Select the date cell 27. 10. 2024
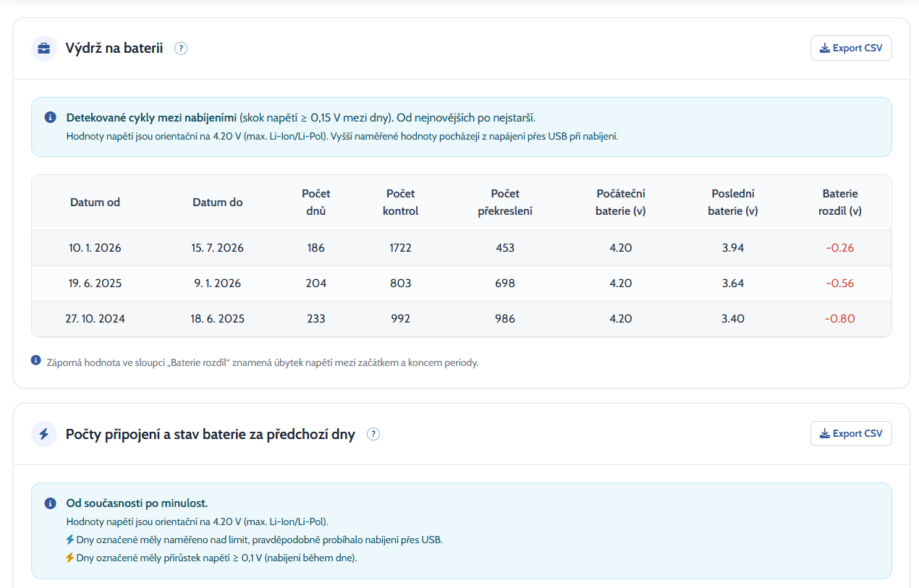The width and height of the screenshot is (919, 588). [95, 319]
